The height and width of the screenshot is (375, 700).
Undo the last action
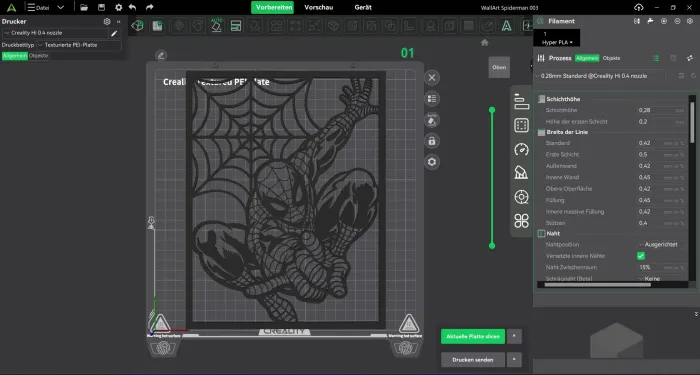pyautogui.click(x=133, y=7)
